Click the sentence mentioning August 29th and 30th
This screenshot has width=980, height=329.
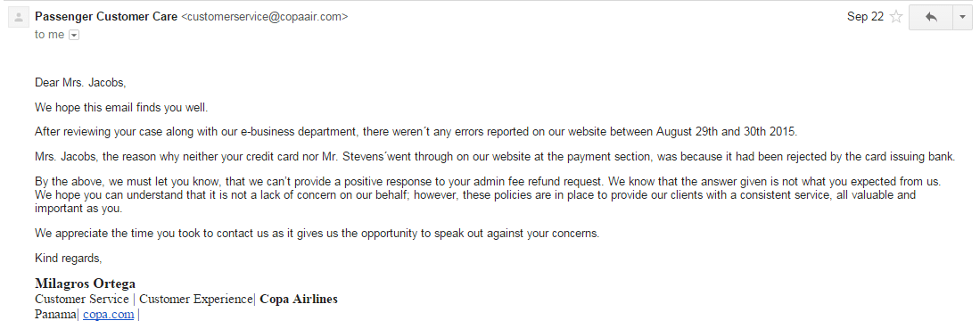(416, 132)
